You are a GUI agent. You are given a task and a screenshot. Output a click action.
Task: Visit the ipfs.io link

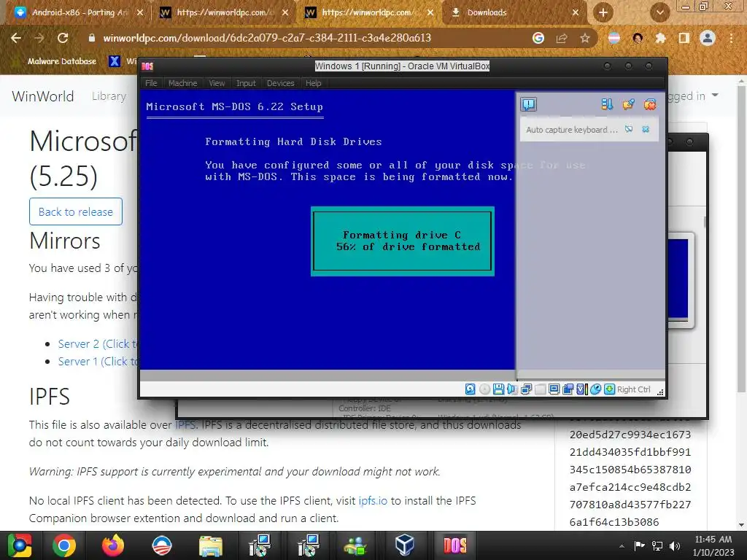tap(373, 500)
